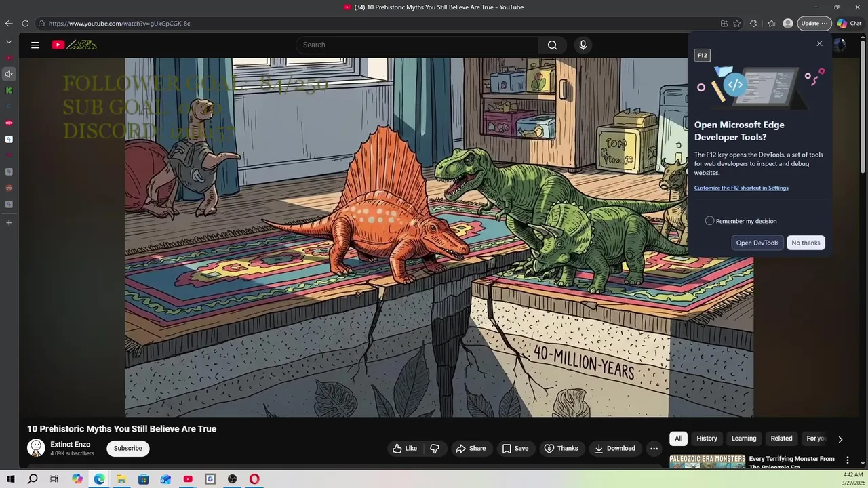Open the YouTube guide hamburger menu
868x488 pixels.
point(35,45)
